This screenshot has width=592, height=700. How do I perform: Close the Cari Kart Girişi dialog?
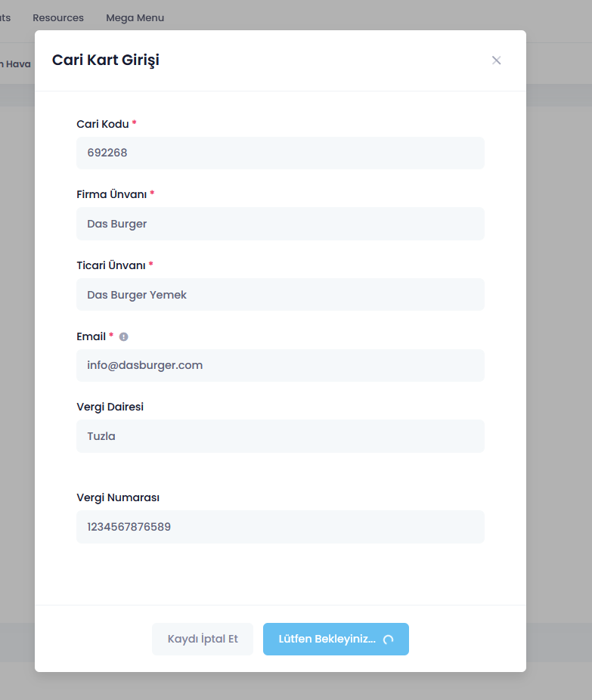point(496,60)
